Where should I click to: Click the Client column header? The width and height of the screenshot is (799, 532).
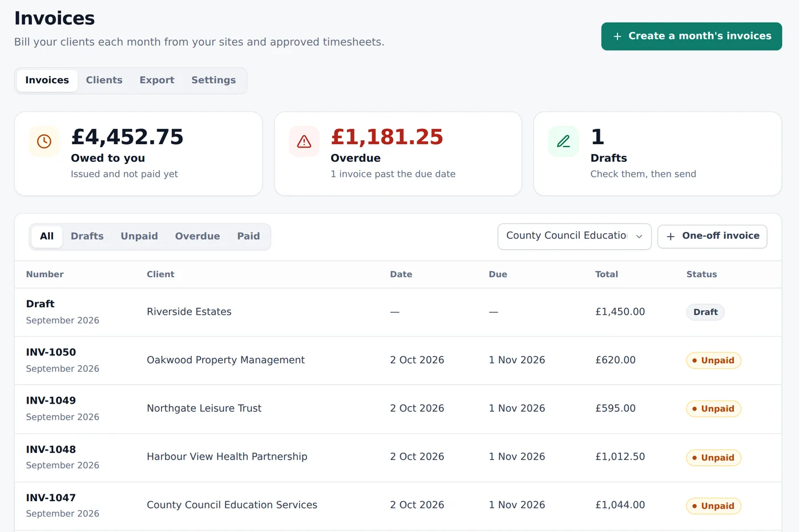coord(160,274)
